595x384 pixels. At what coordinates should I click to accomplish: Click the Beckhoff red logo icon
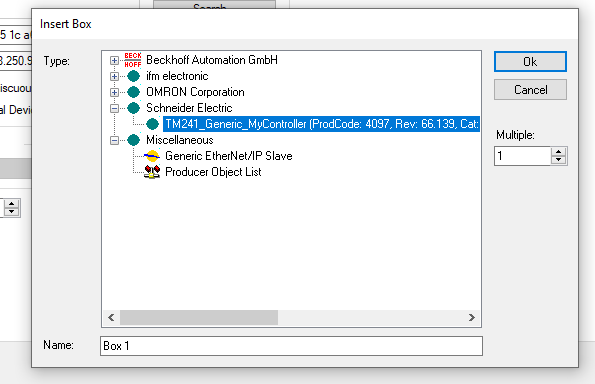pos(133,60)
